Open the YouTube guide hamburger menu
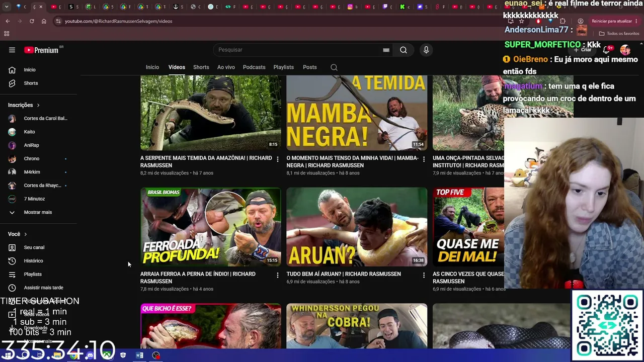Screen dimensions: 644x362 coord(12,50)
